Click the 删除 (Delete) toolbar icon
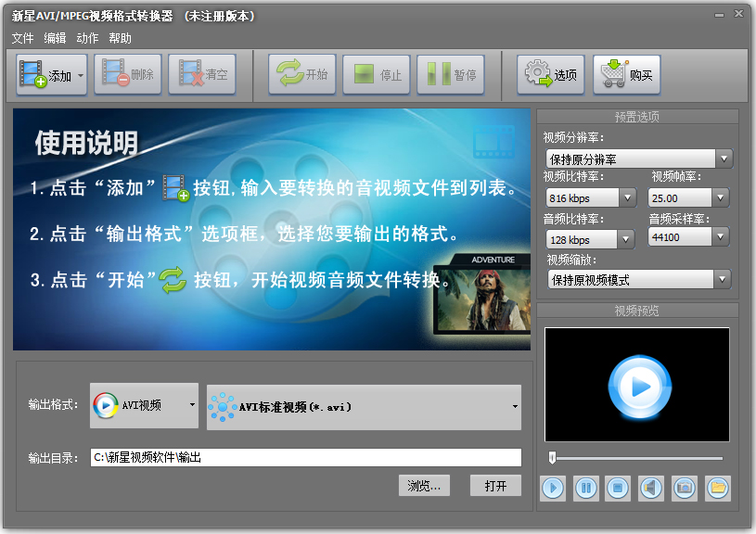This screenshot has height=534, width=756. tap(115, 74)
